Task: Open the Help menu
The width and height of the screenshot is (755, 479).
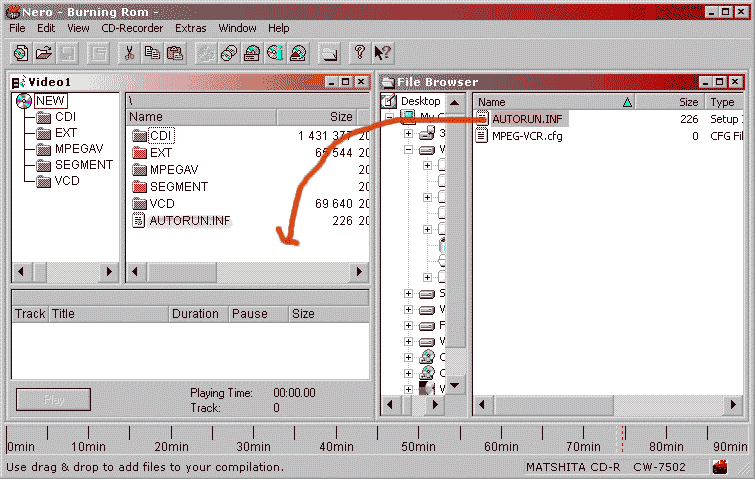Action: [279, 28]
